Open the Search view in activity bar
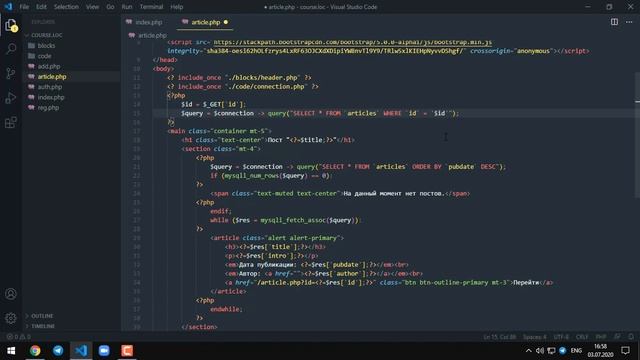Image resolution: width=640 pixels, height=360 pixels. point(11,49)
